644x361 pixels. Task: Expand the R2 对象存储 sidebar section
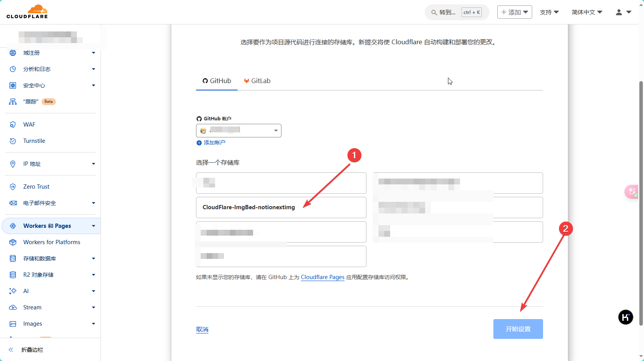(94, 275)
